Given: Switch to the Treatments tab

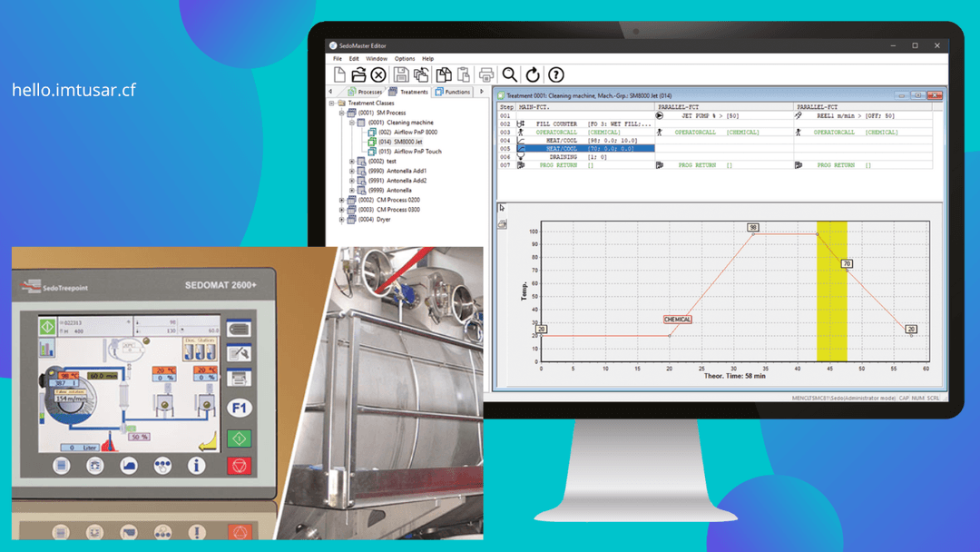Looking at the screenshot, I should [408, 92].
